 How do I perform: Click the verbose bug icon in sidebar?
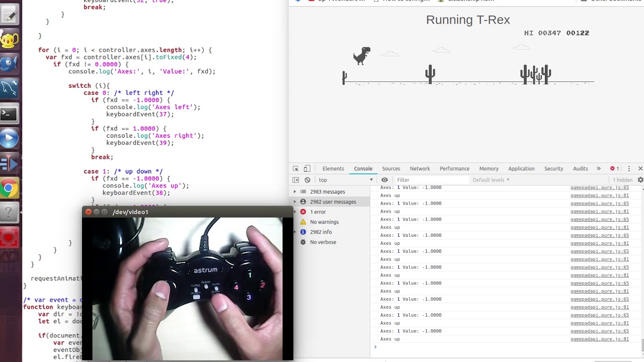coord(303,242)
